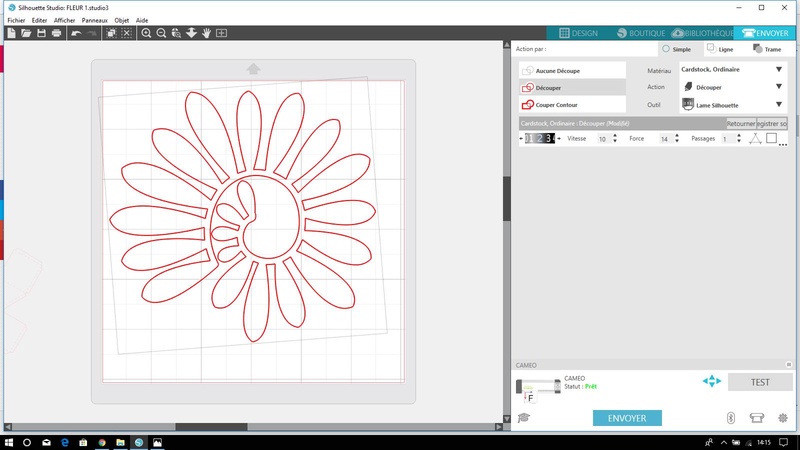Activate the zoom selection tool
800x450 pixels.
pyautogui.click(x=176, y=33)
